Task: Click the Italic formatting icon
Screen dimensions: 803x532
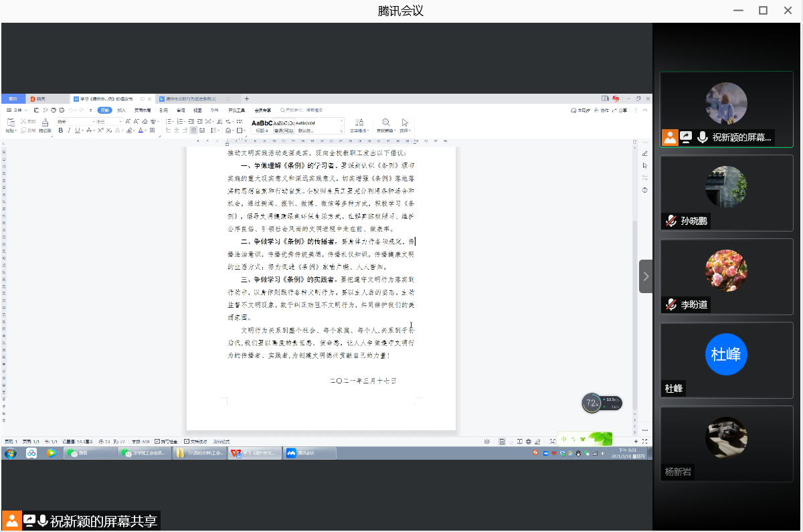Action: coord(69,130)
